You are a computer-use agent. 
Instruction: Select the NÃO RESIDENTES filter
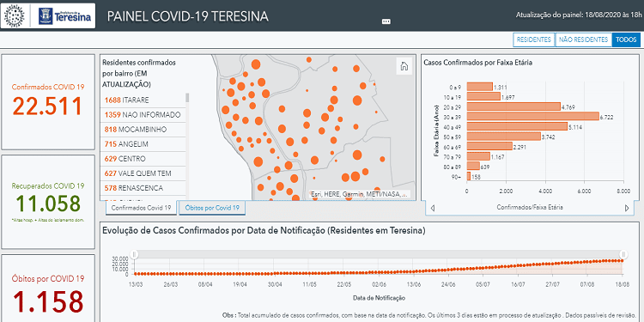coord(583,39)
